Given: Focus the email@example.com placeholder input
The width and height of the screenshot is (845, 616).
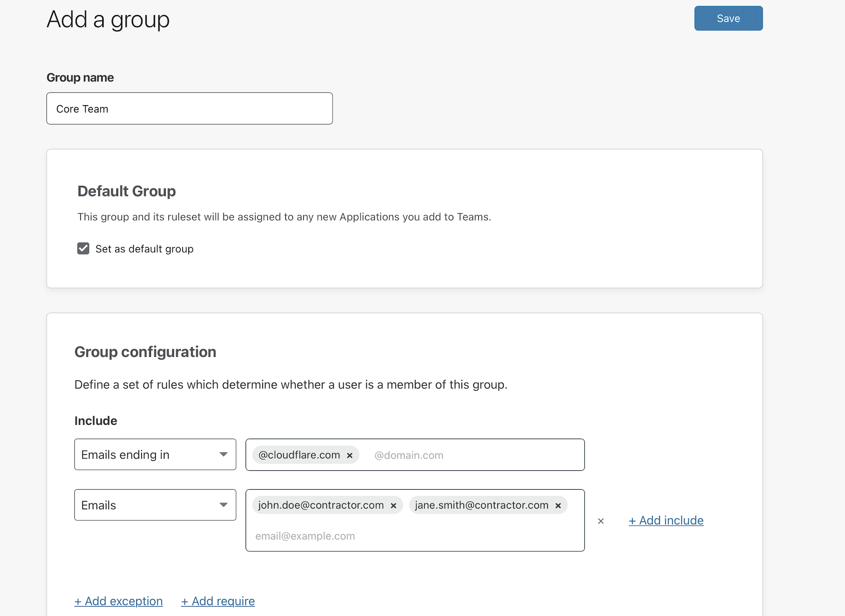Looking at the screenshot, I should point(331,536).
